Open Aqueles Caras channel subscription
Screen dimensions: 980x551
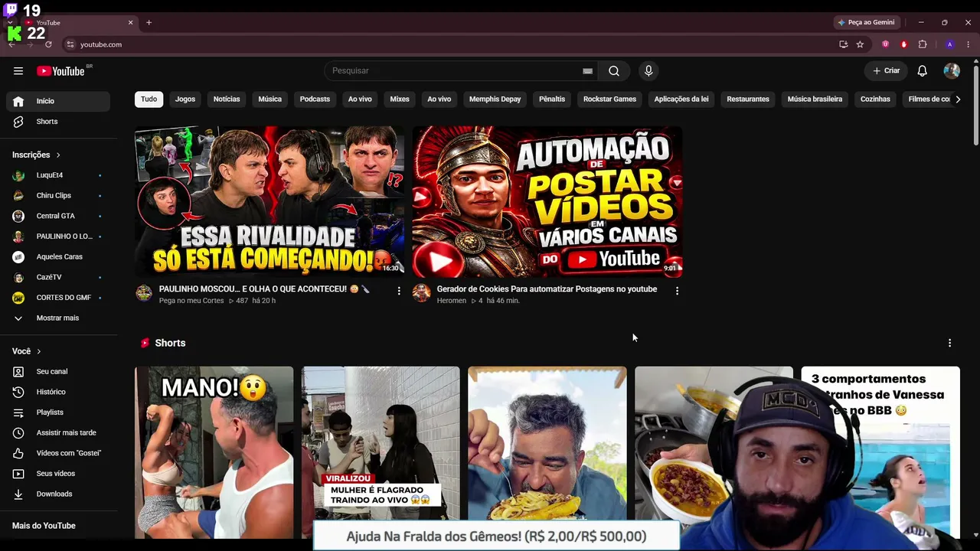click(x=58, y=257)
